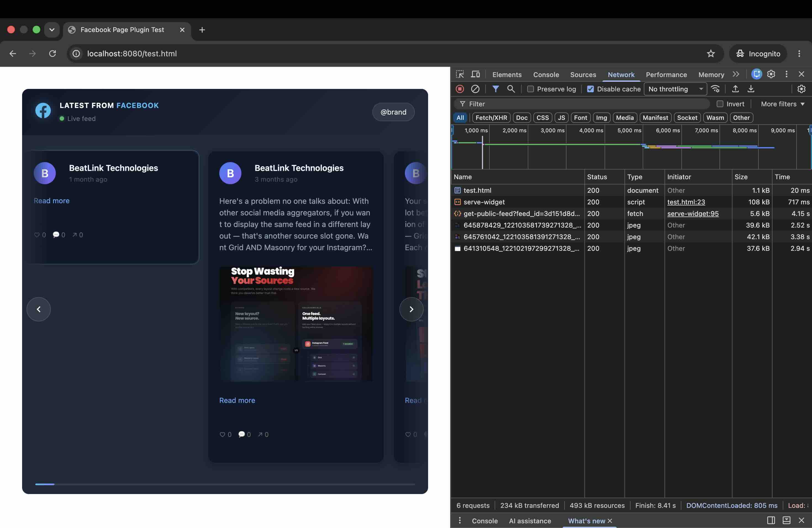Uncheck the Disable cache checkbox
This screenshot has width=812, height=528.
pyautogui.click(x=590, y=89)
